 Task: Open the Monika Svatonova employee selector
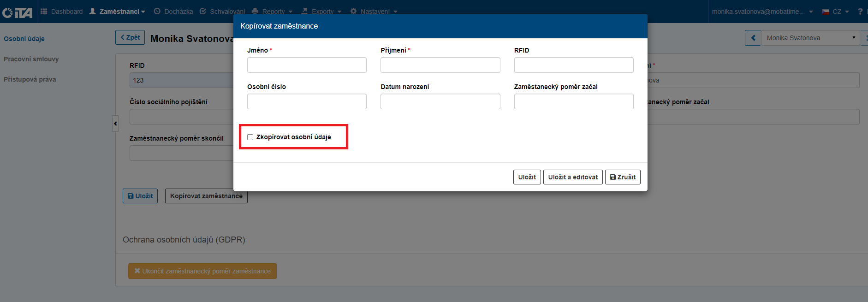coord(810,38)
